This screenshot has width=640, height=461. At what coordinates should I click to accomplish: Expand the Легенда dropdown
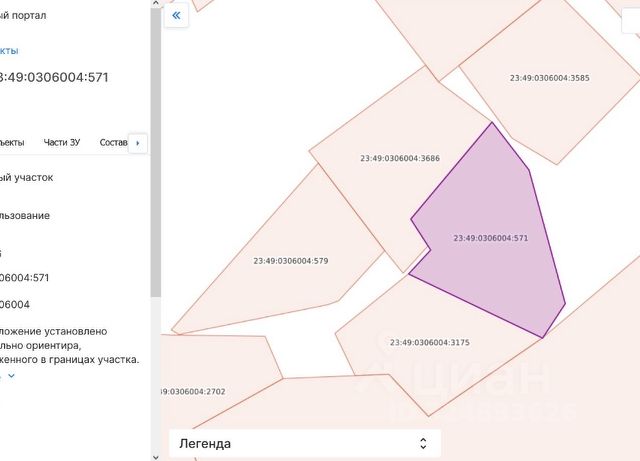300,442
